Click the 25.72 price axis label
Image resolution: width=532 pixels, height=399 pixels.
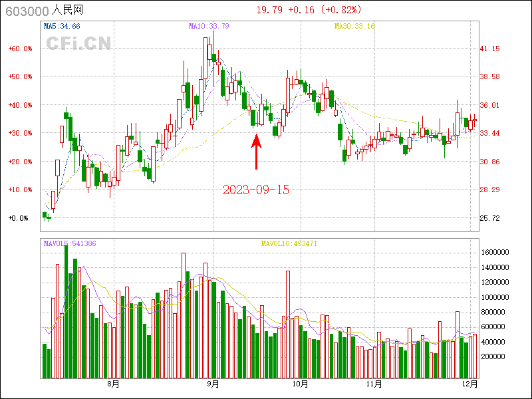point(489,218)
